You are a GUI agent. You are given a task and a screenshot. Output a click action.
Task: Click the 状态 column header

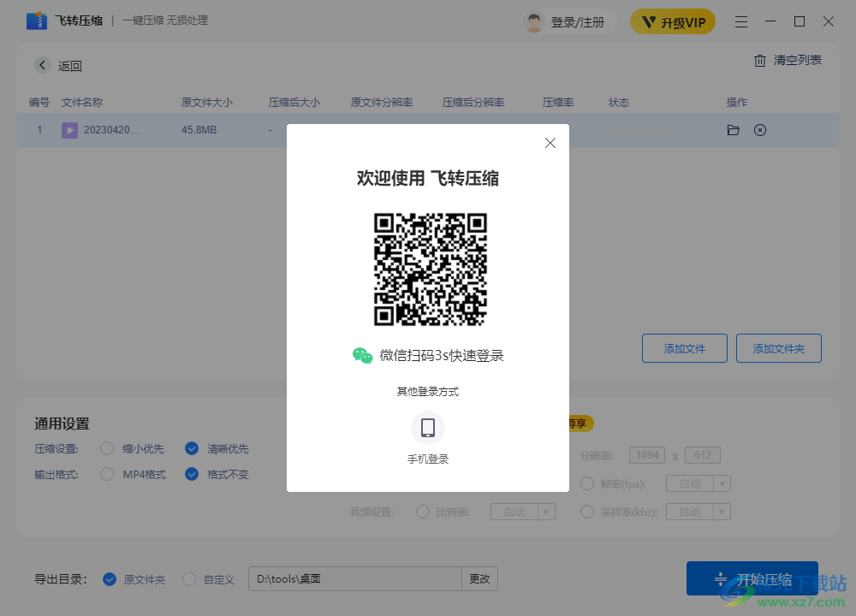click(619, 103)
